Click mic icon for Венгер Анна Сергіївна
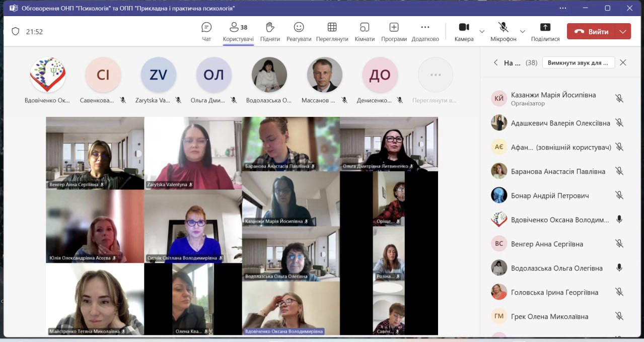The height and width of the screenshot is (342, 644). (x=619, y=244)
